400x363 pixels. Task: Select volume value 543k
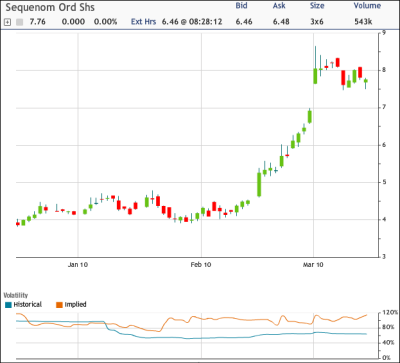click(363, 22)
